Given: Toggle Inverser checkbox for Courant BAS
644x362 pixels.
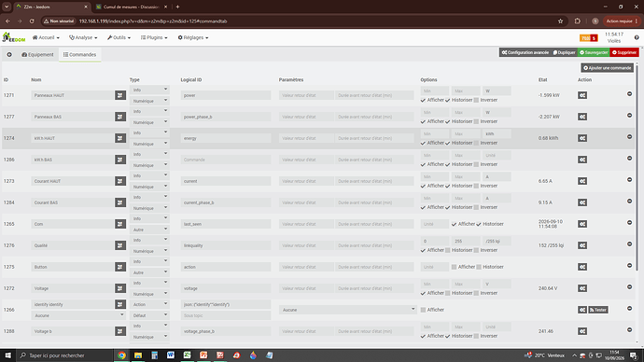Looking at the screenshot, I should point(476,208).
